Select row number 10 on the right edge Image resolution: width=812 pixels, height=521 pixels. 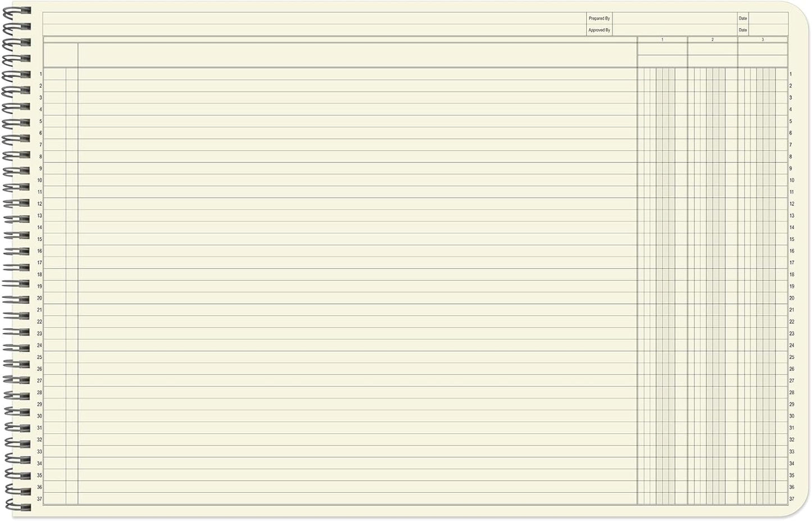tap(791, 180)
